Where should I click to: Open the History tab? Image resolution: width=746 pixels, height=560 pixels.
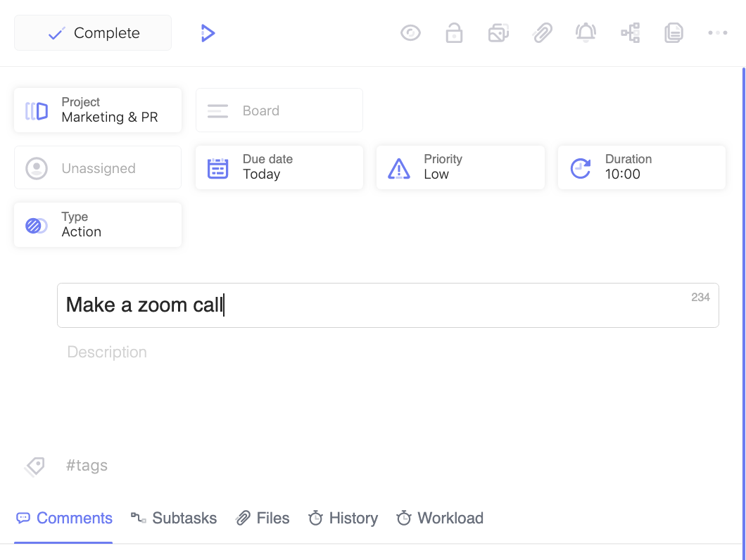pyautogui.click(x=343, y=518)
